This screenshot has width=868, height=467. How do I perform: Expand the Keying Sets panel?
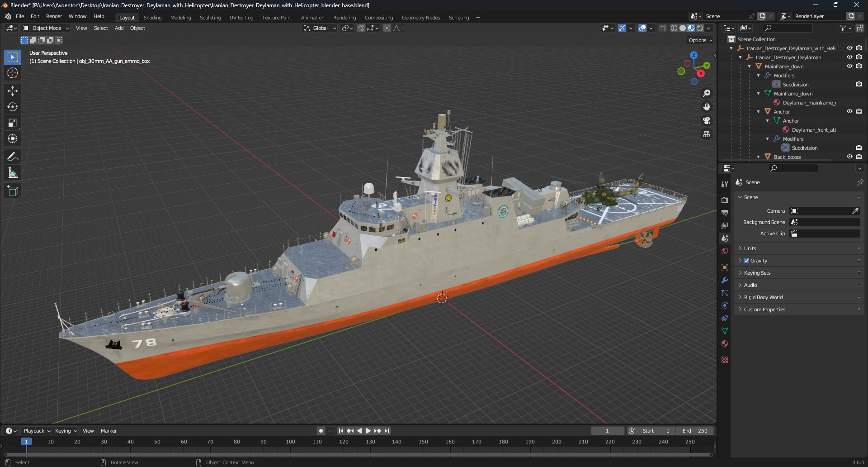[x=798, y=273]
